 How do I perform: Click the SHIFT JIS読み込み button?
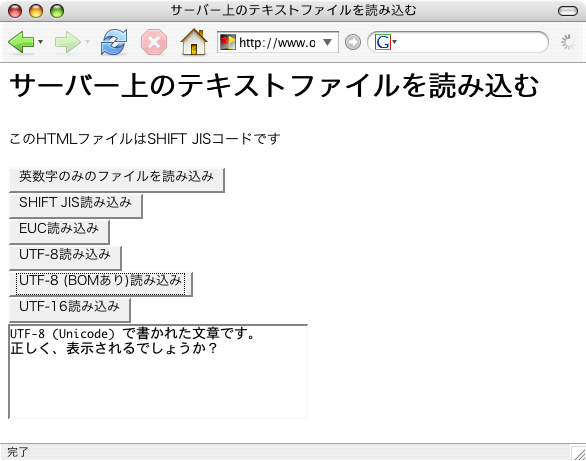pyautogui.click(x=75, y=206)
